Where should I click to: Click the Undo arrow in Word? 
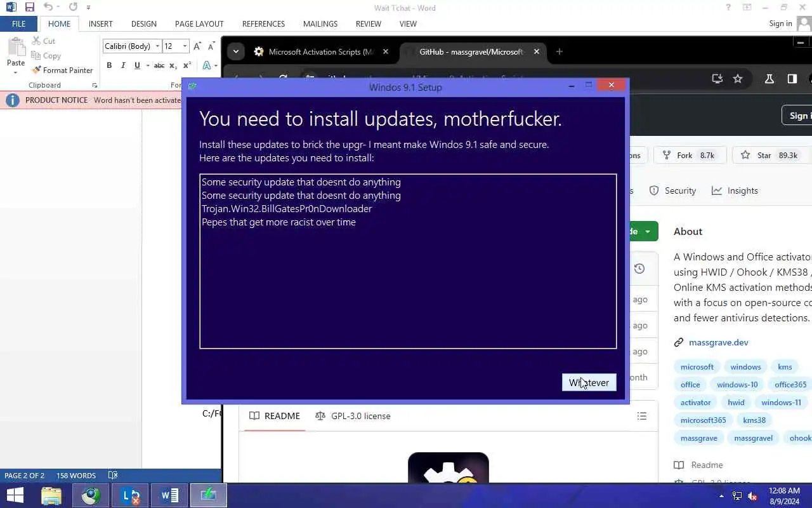tap(48, 8)
